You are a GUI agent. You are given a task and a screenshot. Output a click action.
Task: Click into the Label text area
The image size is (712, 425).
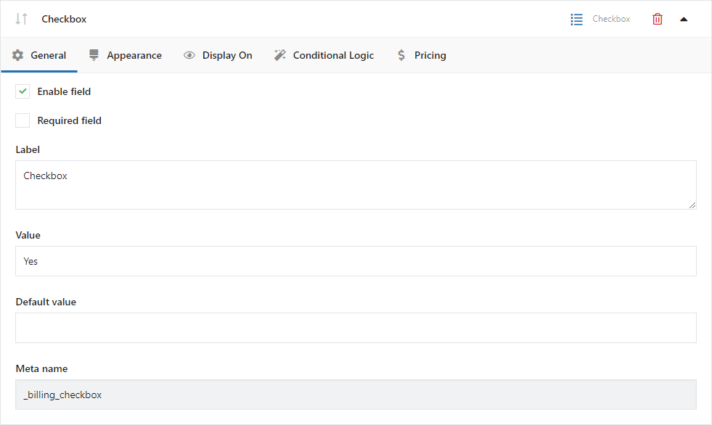(356, 185)
